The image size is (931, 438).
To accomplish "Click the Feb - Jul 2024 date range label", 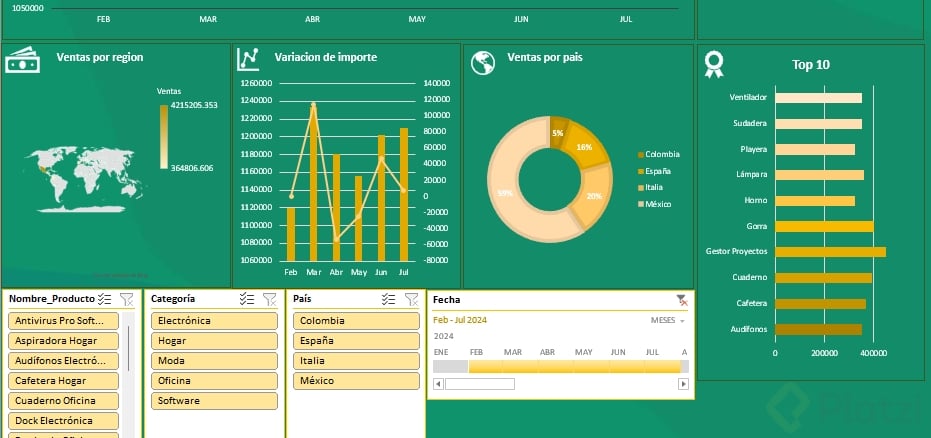I will pos(460,320).
